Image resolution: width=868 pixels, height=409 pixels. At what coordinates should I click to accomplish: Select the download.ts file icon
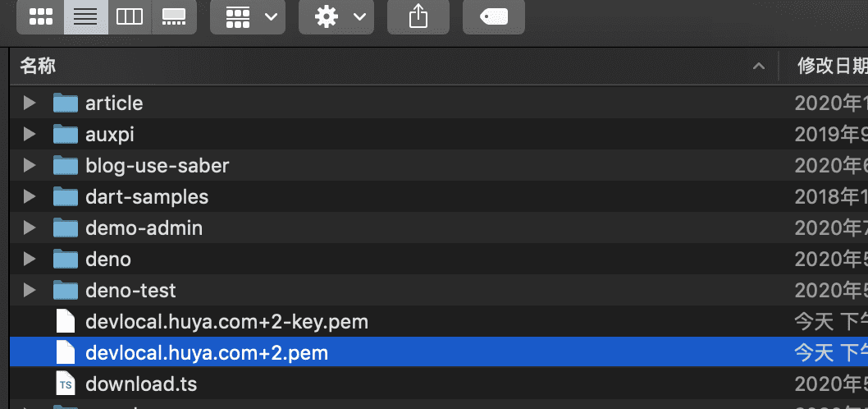click(66, 384)
